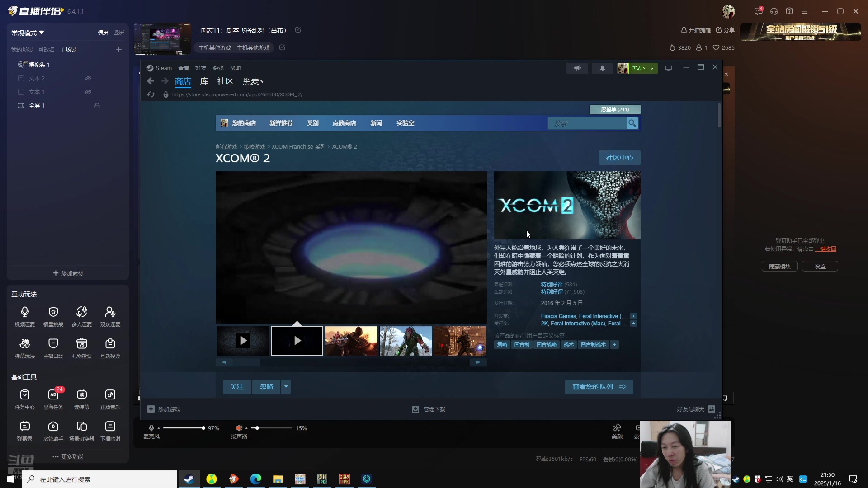Expand Steam account 黑麦 dropdown
The width and height of the screenshot is (868, 488).
click(637, 68)
